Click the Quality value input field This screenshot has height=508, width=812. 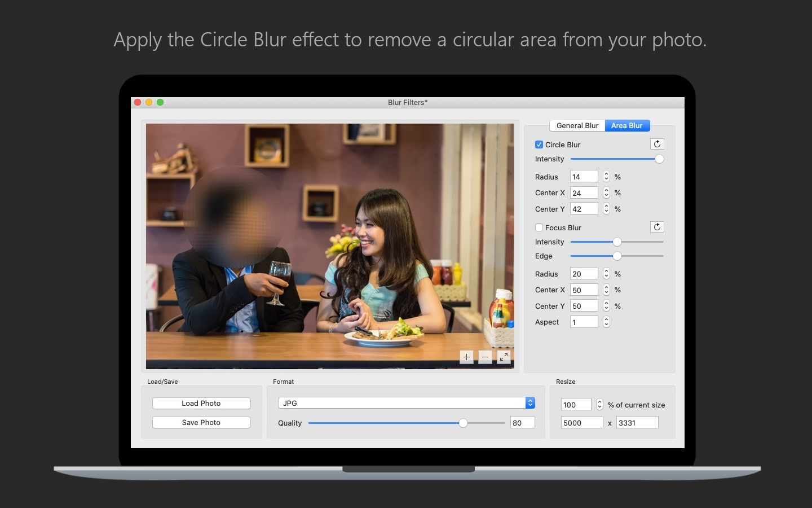(x=522, y=423)
